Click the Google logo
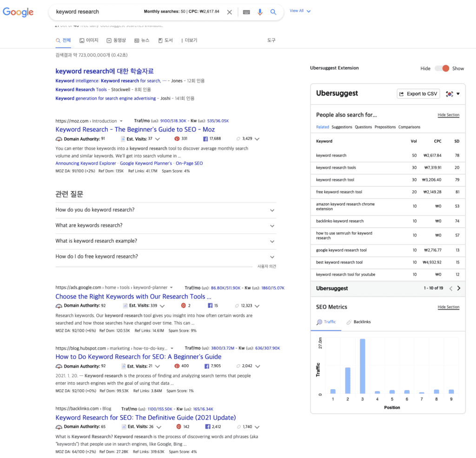This screenshot has width=476, height=458. (18, 12)
